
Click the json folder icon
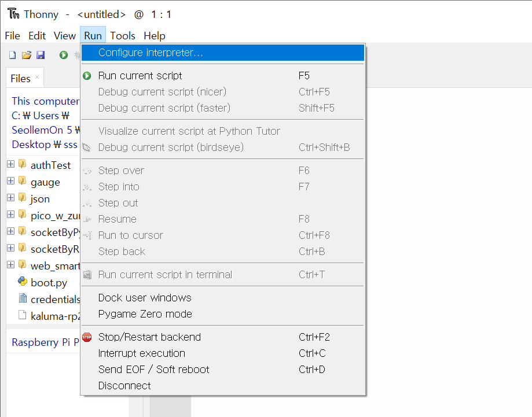coord(23,198)
